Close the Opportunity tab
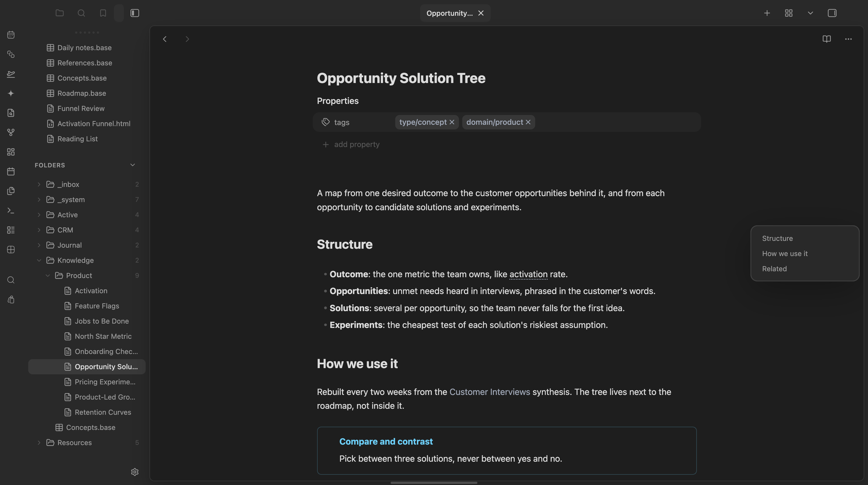868x485 pixels. pos(481,13)
